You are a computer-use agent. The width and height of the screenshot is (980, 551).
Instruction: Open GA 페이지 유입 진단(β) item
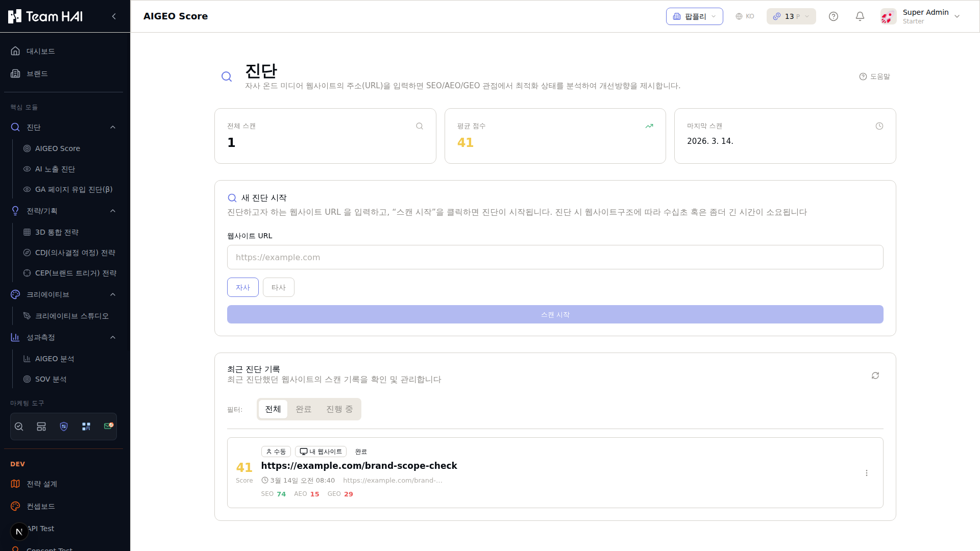click(69, 189)
